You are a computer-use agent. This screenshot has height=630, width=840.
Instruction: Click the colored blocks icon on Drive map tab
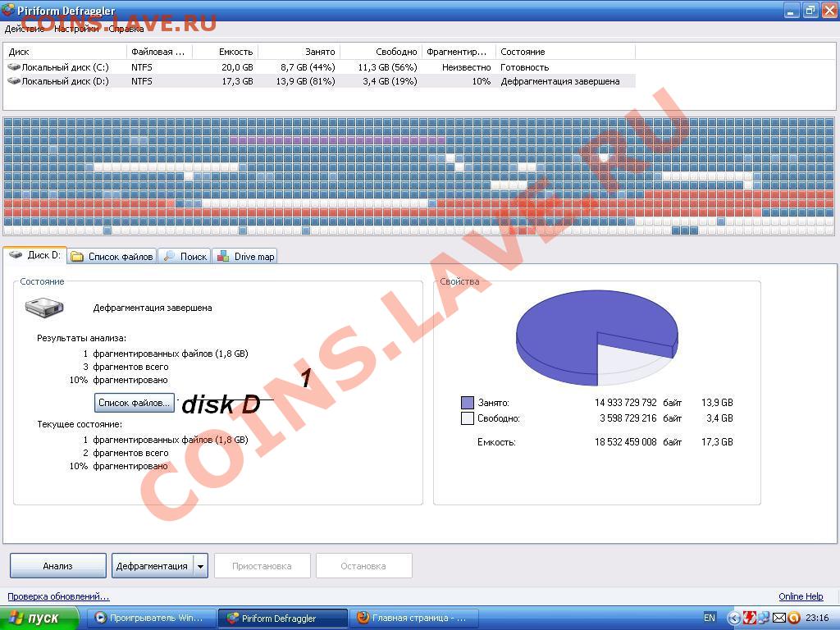[223, 256]
